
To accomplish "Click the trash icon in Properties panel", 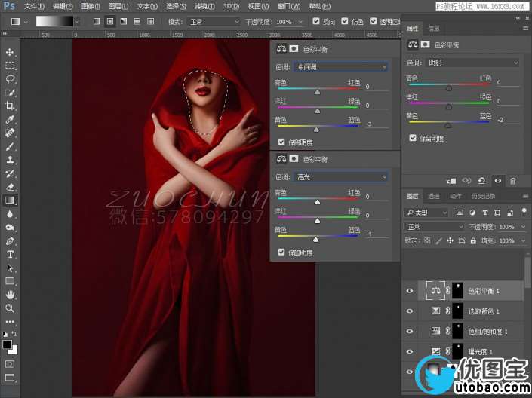I will (512, 181).
